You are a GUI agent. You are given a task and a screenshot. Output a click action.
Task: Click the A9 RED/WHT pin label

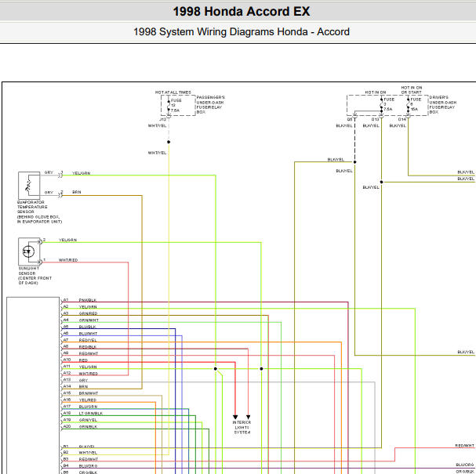(81, 353)
